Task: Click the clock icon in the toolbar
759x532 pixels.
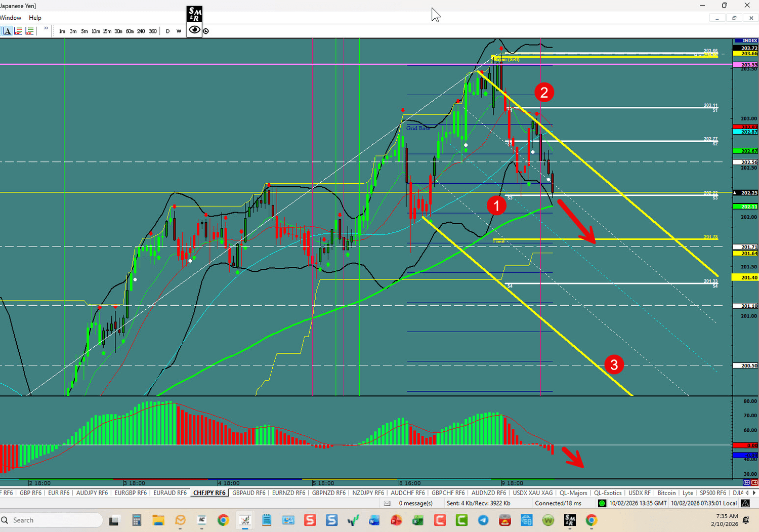Action: [205, 31]
